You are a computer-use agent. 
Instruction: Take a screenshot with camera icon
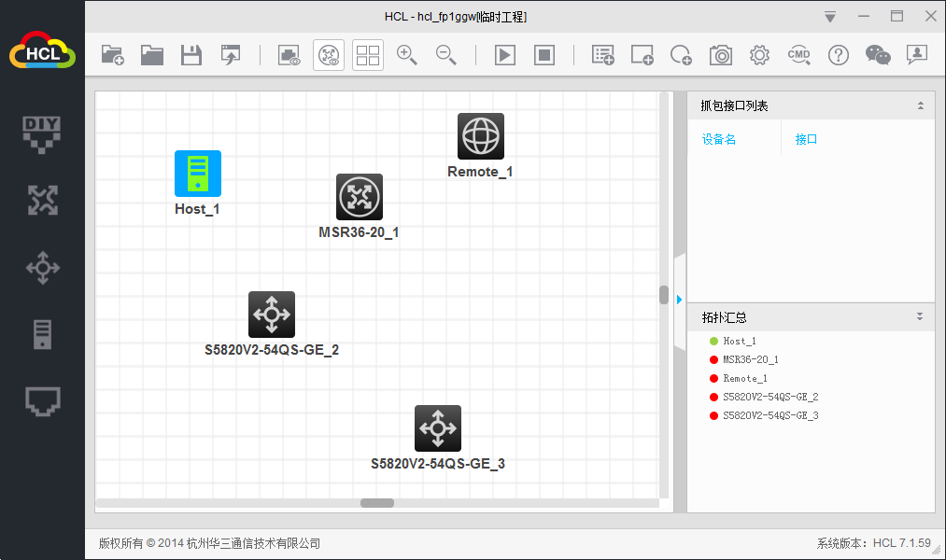(x=720, y=55)
